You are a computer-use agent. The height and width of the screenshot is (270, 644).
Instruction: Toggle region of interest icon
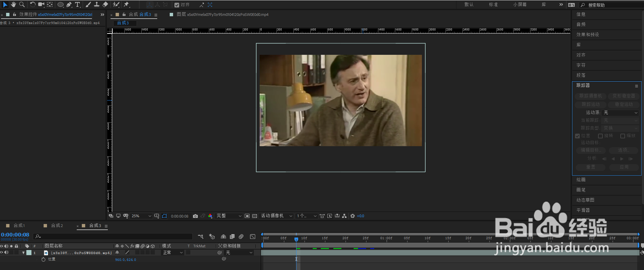coord(247,216)
